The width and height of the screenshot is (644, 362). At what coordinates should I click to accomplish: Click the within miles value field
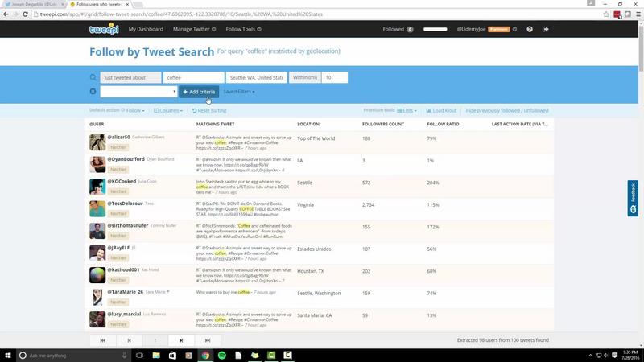click(x=334, y=77)
